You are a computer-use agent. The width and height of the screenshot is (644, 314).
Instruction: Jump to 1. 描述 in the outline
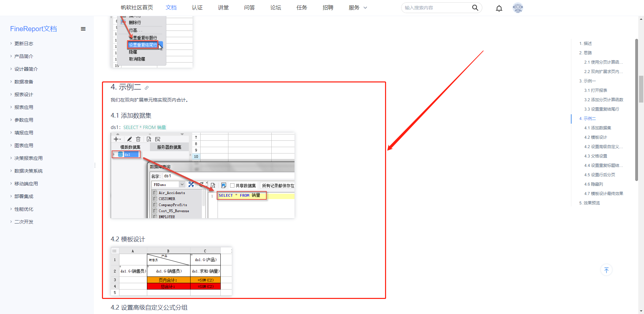585,44
